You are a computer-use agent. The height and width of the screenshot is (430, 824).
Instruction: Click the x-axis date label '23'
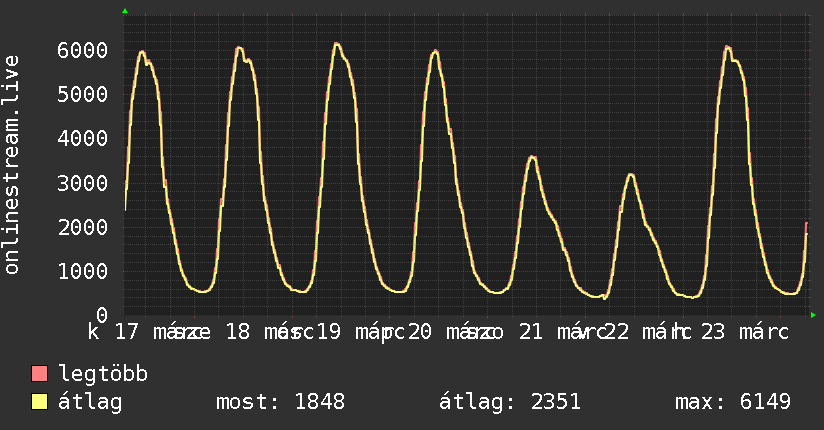pyautogui.click(x=713, y=332)
